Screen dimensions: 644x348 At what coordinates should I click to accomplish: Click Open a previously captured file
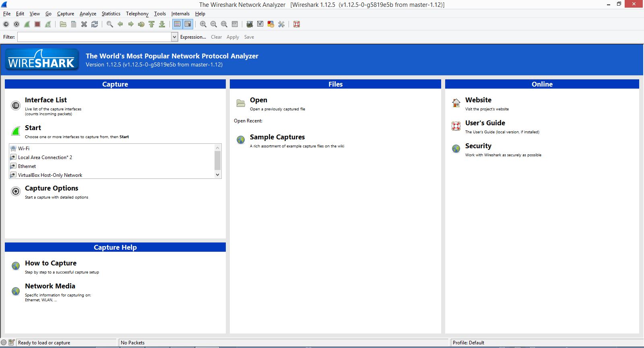click(258, 100)
